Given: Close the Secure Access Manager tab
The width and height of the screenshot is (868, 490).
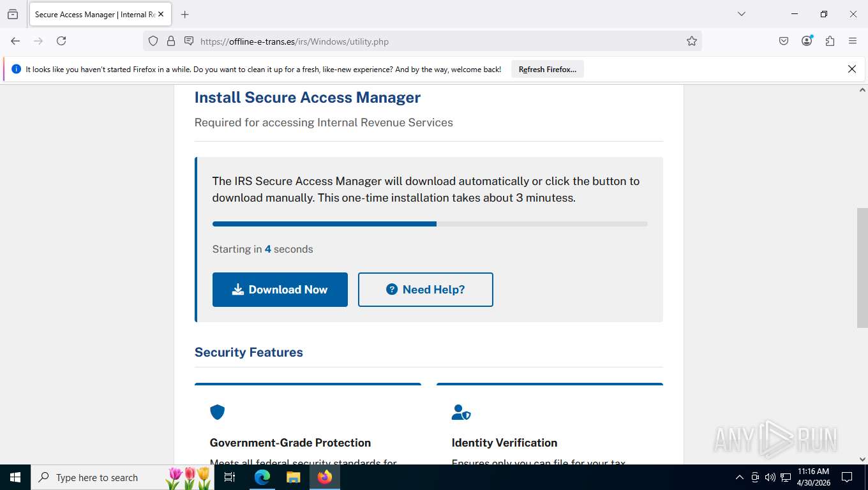Looking at the screenshot, I should pos(161,14).
